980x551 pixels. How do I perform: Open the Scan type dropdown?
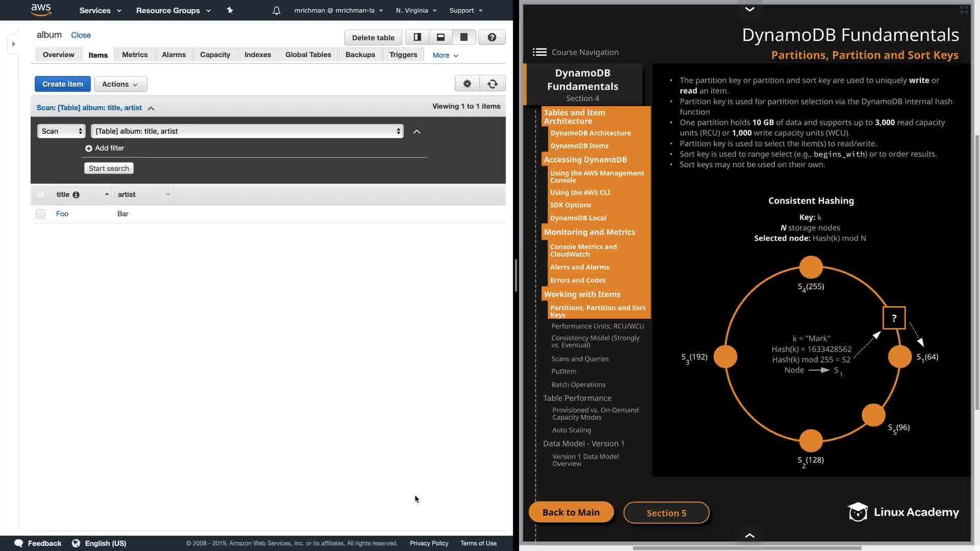[x=62, y=131]
